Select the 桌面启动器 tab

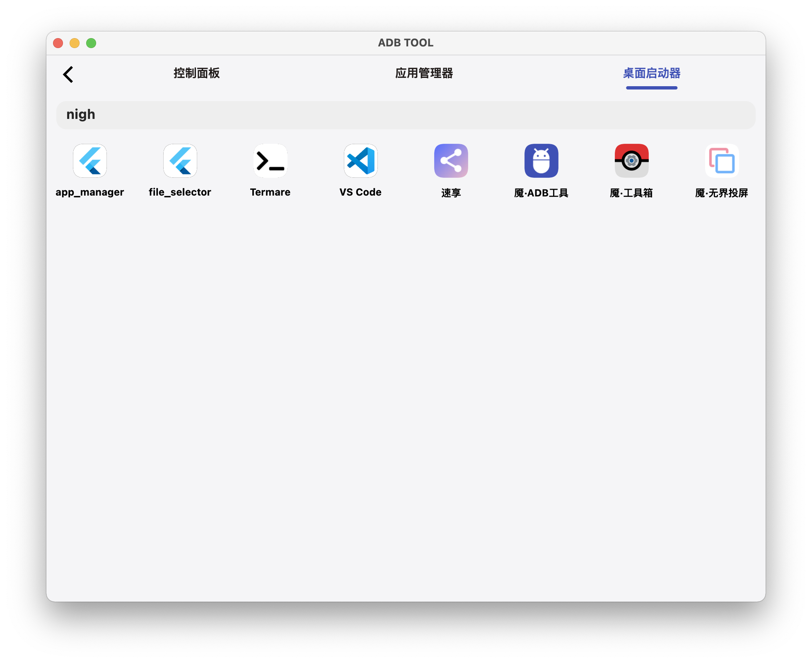click(651, 73)
